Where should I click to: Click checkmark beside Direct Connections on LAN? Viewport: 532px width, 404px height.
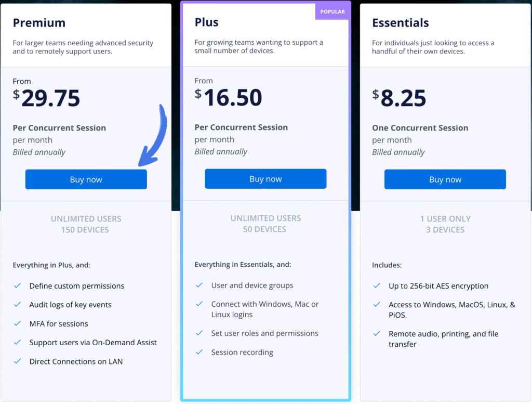18,361
